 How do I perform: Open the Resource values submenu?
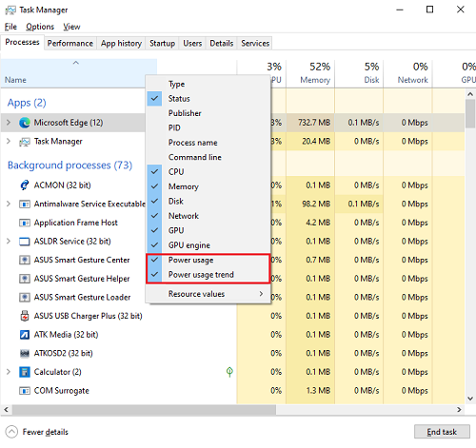[x=208, y=294]
